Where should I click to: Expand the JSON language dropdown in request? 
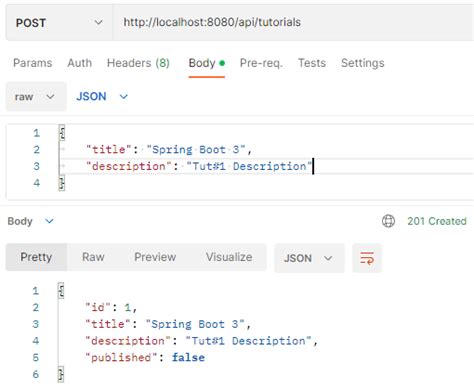[102, 97]
